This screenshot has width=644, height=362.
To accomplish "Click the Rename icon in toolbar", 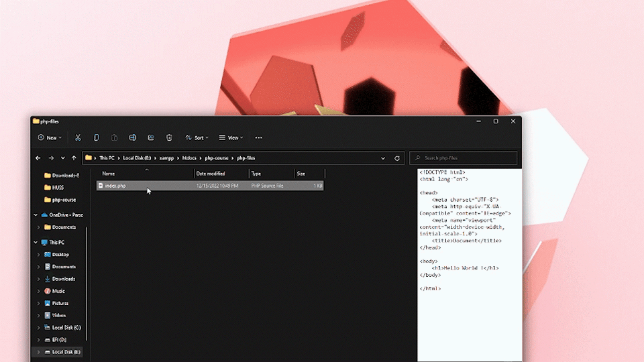I will (133, 137).
